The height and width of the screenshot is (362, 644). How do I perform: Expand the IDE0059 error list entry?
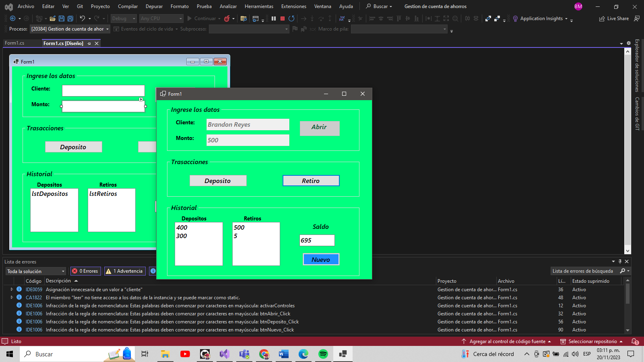tap(11, 289)
